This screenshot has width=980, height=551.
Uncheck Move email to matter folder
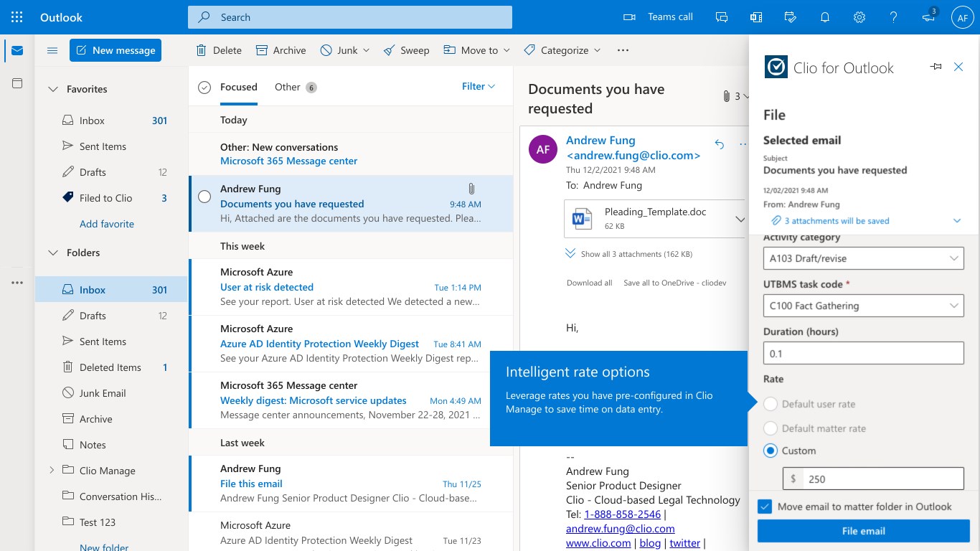(x=765, y=507)
